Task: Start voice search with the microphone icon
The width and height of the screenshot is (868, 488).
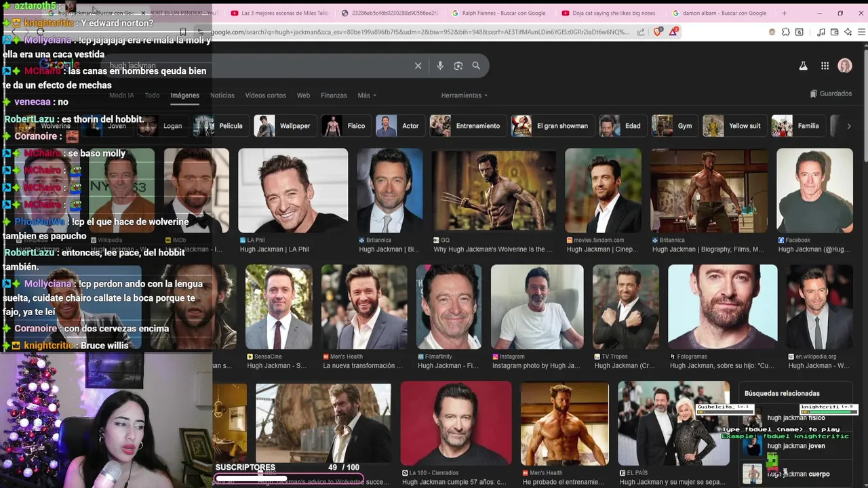Action: pyautogui.click(x=440, y=66)
